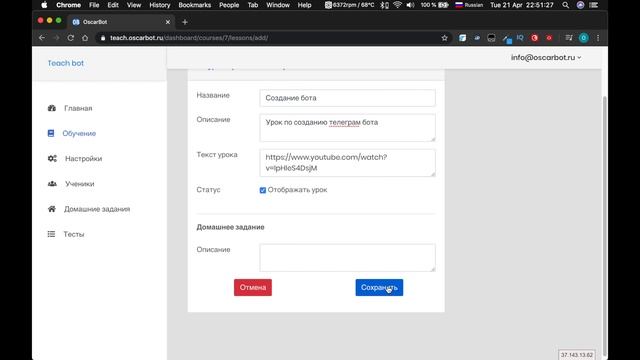Open the Window menu
Screen dimensions: 640x360
278,5
